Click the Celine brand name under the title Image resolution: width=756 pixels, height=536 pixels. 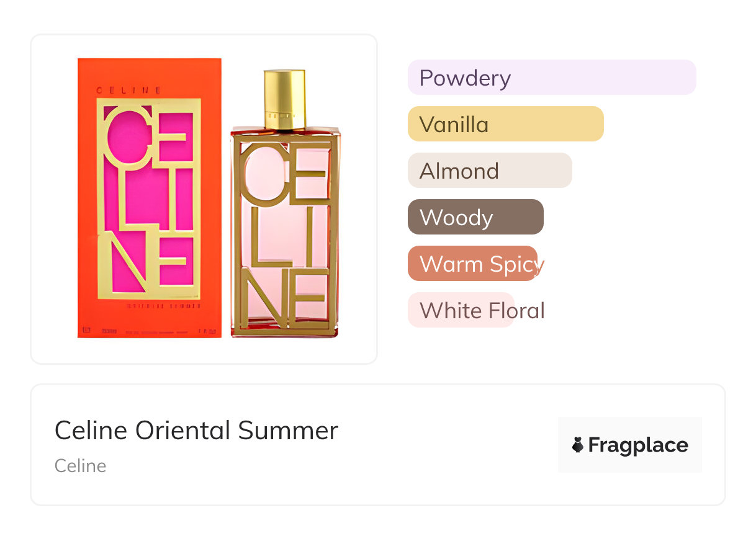(x=80, y=466)
